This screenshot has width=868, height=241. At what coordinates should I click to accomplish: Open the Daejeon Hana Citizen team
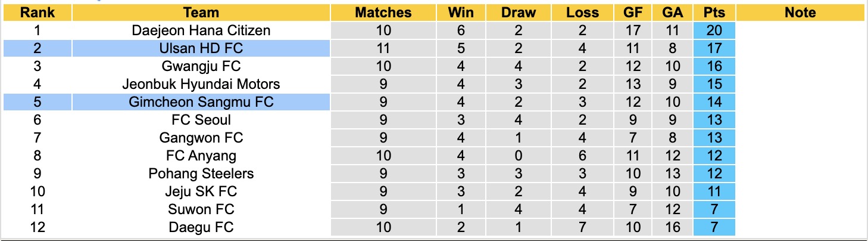(201, 30)
